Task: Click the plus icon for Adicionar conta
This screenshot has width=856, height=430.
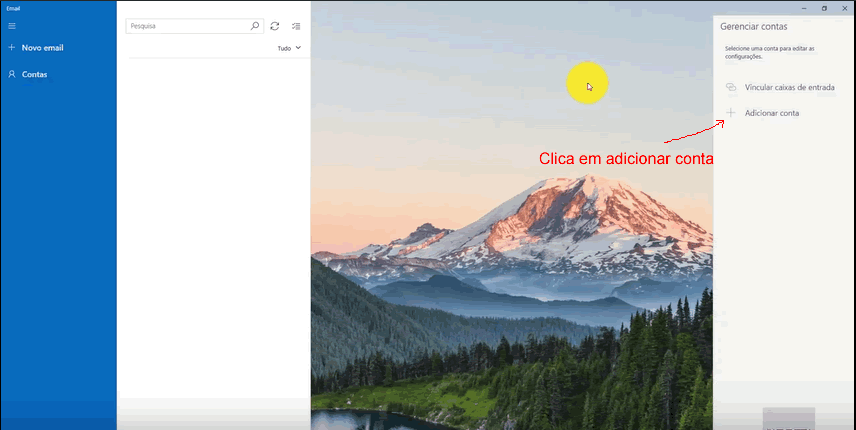Action: click(731, 113)
